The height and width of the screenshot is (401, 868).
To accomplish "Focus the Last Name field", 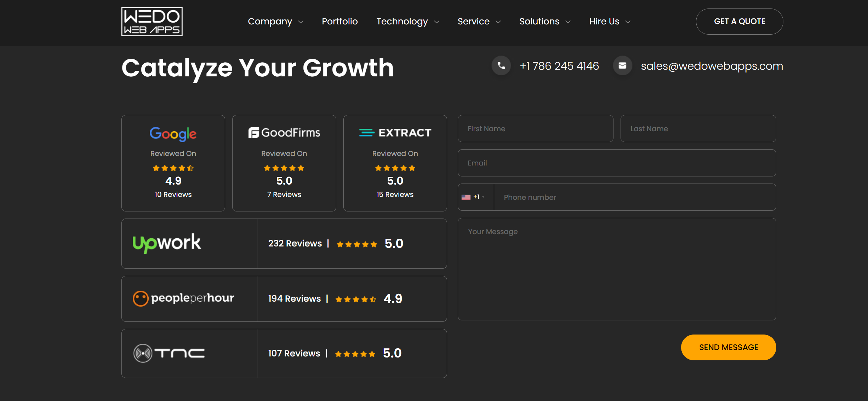I will click(698, 129).
